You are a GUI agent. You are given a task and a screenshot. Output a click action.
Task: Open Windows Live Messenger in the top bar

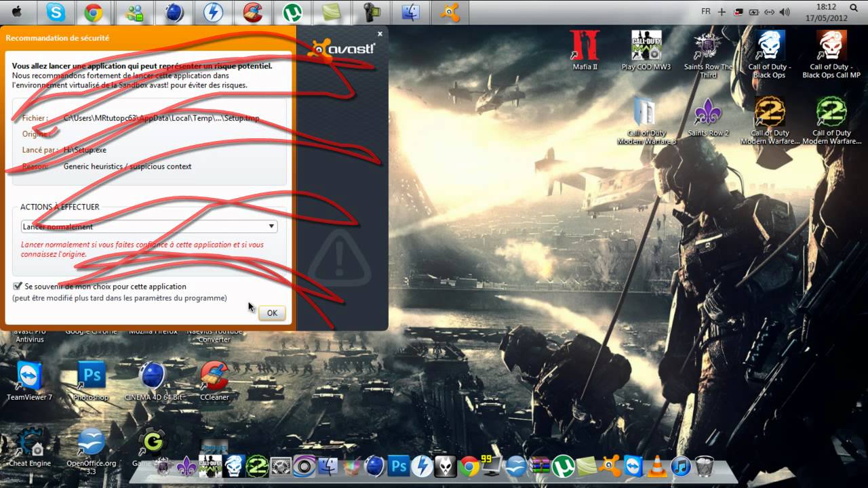pyautogui.click(x=135, y=12)
